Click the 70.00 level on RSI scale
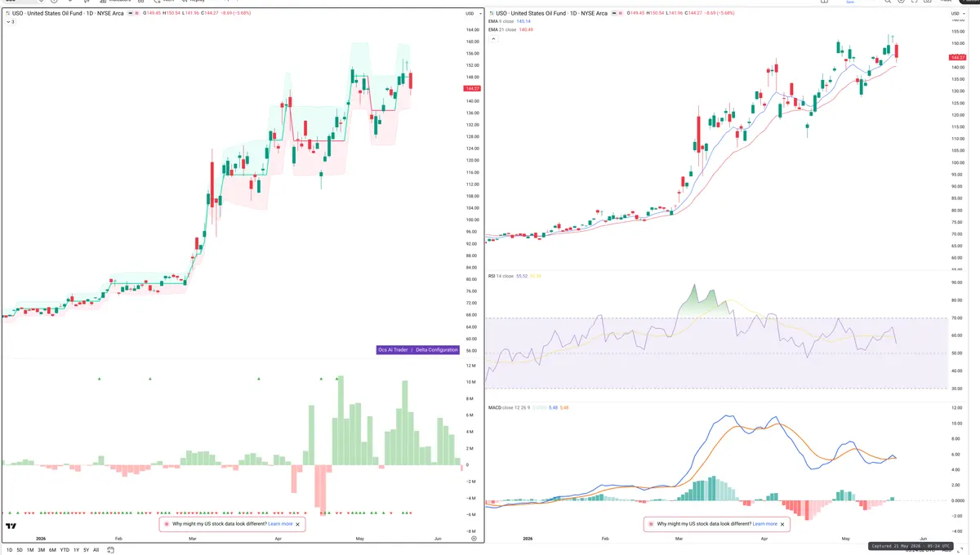 point(956,317)
